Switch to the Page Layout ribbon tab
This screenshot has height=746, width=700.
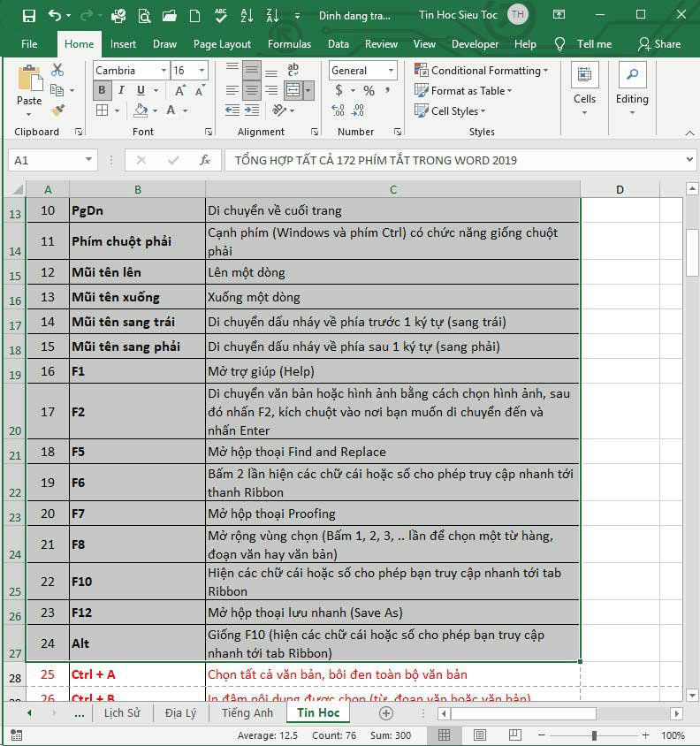pyautogui.click(x=222, y=44)
